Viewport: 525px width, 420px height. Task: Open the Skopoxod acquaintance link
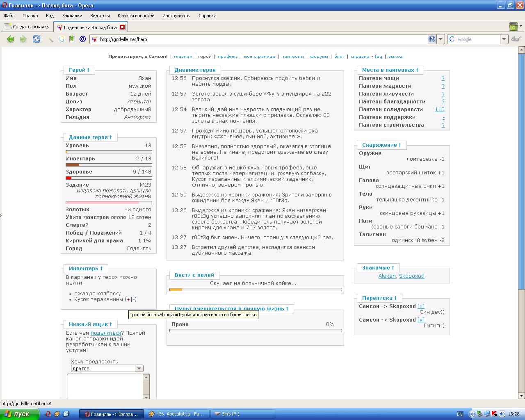[x=411, y=276]
